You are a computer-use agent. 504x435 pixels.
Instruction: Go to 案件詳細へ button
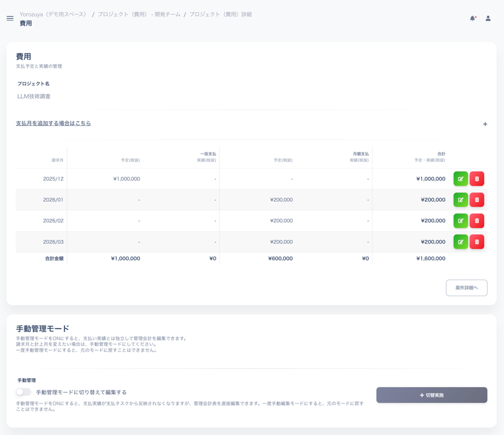467,288
